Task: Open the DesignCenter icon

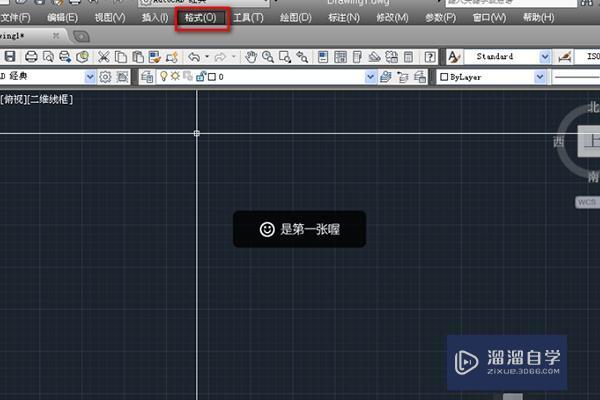Action: tap(340, 57)
